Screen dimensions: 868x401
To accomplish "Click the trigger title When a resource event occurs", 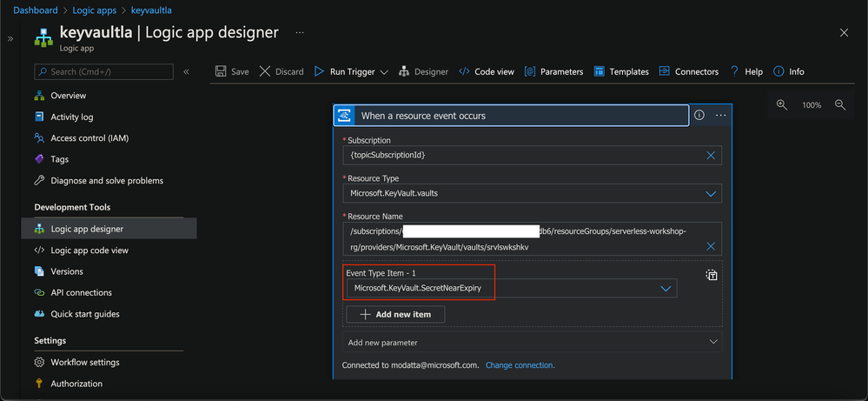I will [423, 116].
